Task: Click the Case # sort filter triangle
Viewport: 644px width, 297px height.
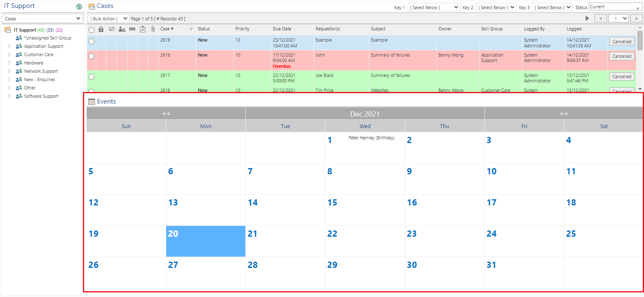Action: [x=191, y=29]
